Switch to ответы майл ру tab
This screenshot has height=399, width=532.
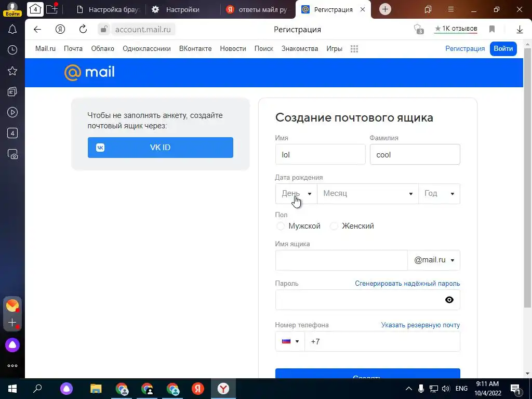(258, 9)
